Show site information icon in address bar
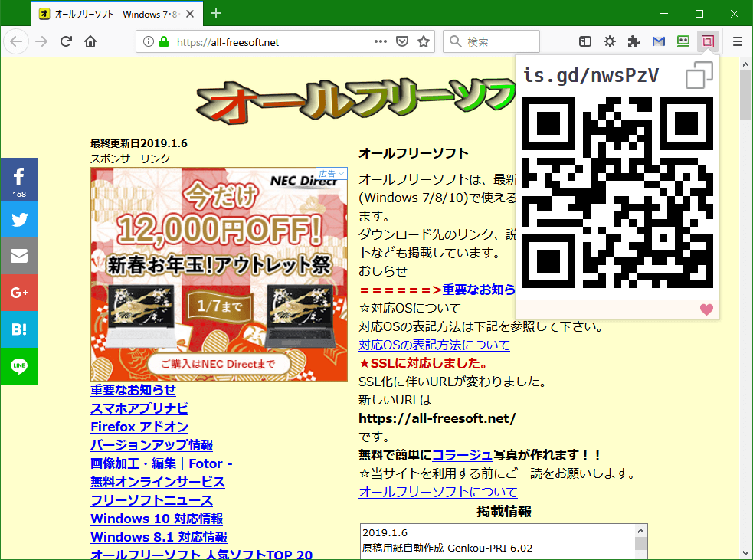 tap(149, 42)
